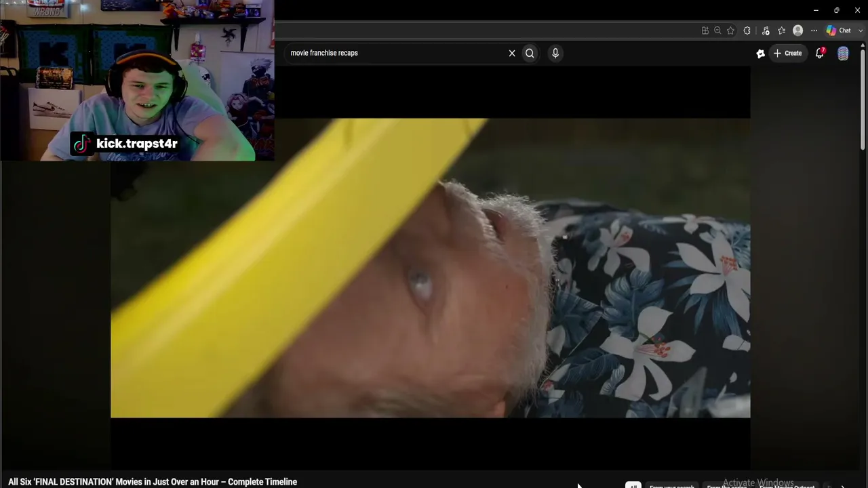Clear the YouTube search text with the X

[512, 53]
